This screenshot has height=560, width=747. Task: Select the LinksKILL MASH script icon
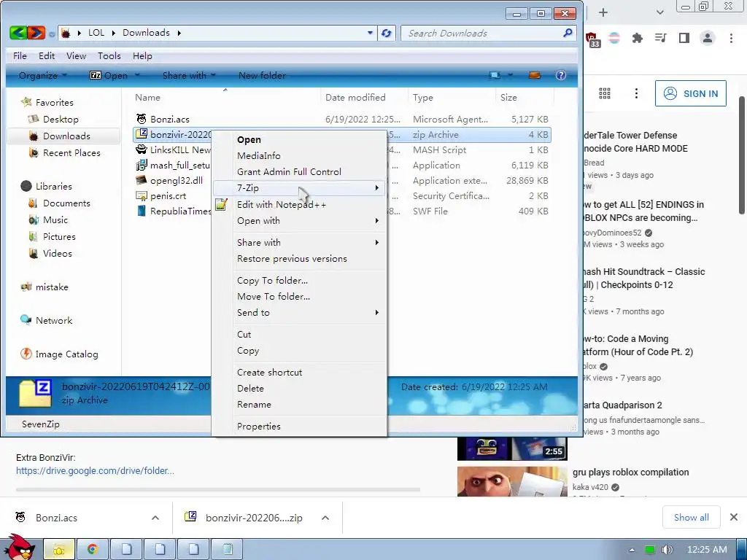pos(141,149)
